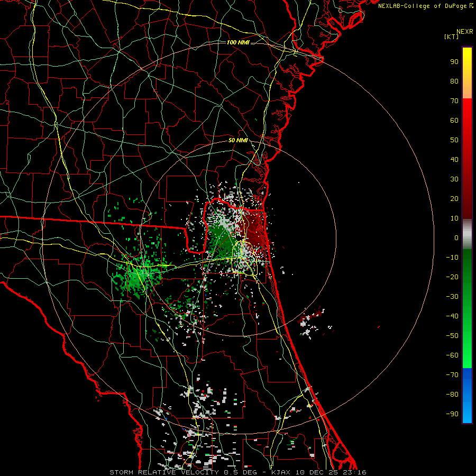Click the NEXLAB-College of DuPage title text
The image size is (476, 476).
coord(425,6)
